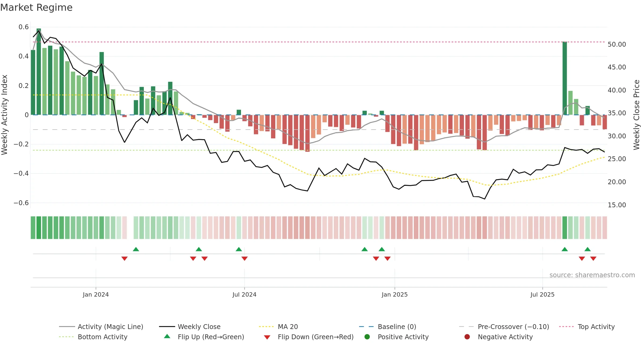Click the green circle Positive Activity icon

(x=367, y=337)
